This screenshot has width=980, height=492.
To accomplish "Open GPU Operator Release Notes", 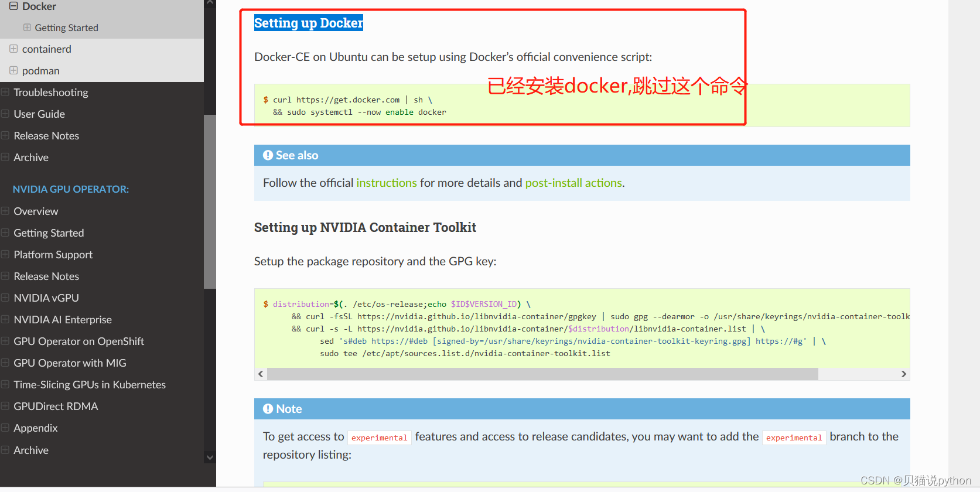I will click(46, 276).
